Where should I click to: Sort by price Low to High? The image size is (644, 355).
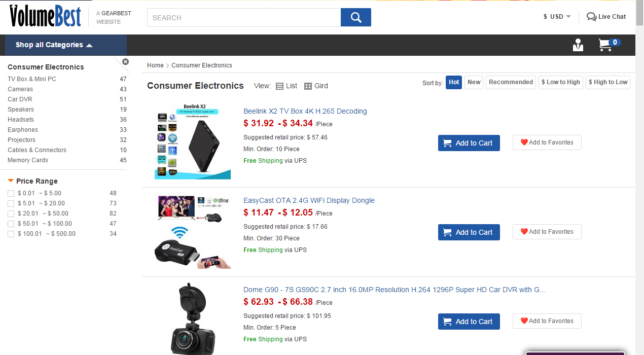(560, 82)
